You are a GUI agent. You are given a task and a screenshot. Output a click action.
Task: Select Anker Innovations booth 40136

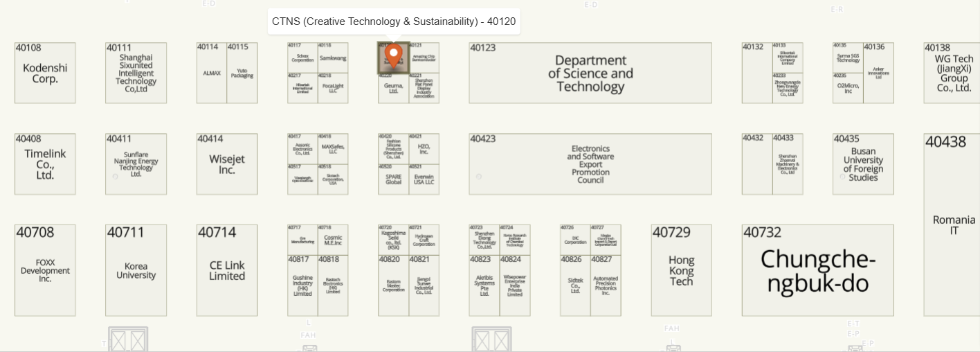tap(878, 73)
